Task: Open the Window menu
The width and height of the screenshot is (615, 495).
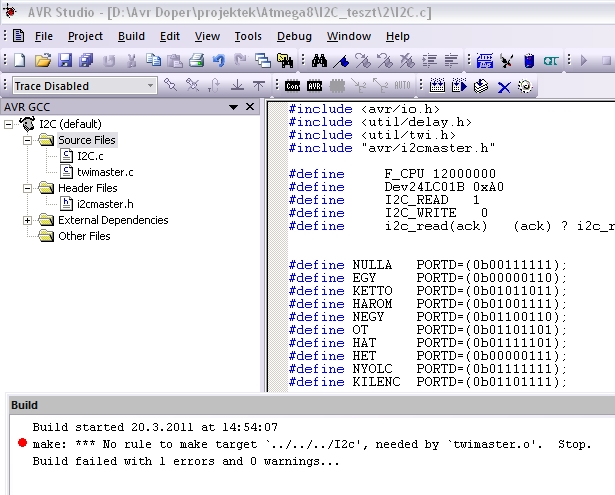Action: point(349,36)
